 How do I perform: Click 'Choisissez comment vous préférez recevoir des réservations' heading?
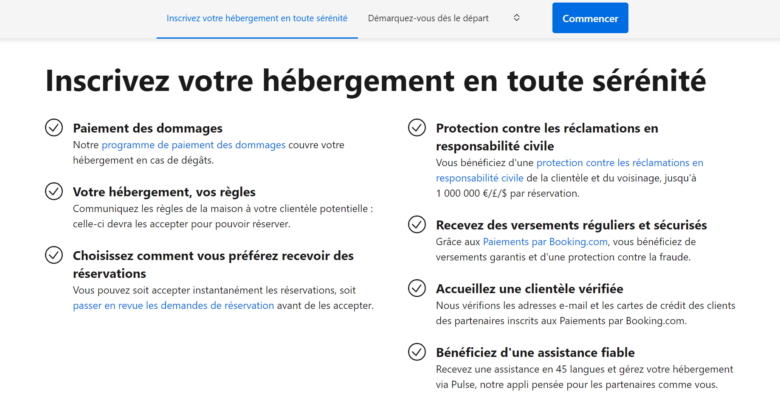point(213,264)
